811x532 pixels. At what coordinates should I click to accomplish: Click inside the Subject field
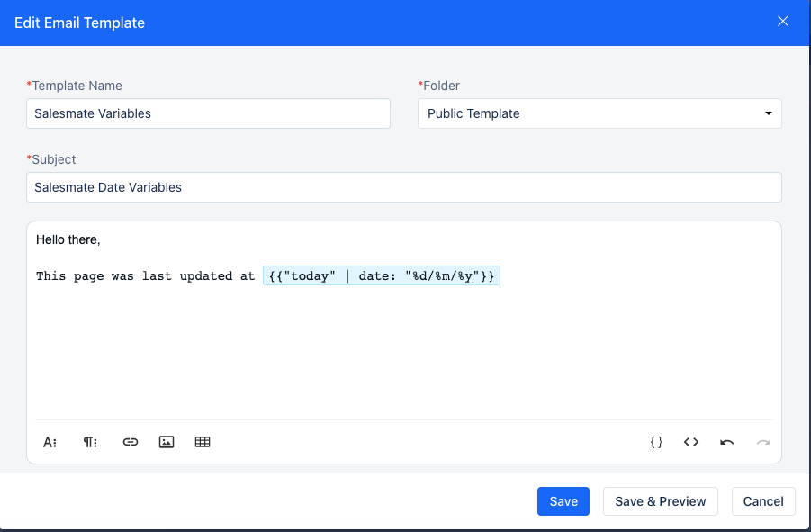click(403, 187)
